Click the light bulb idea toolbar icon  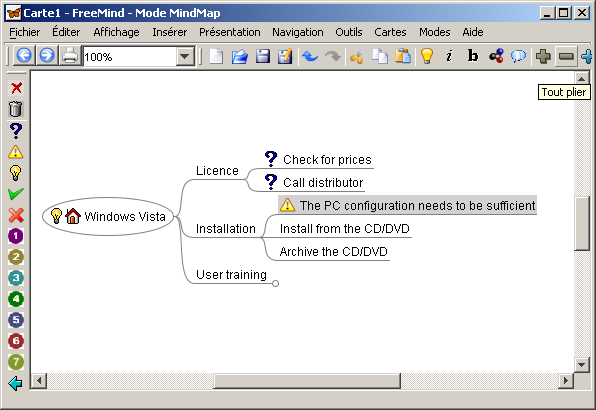(x=427, y=57)
